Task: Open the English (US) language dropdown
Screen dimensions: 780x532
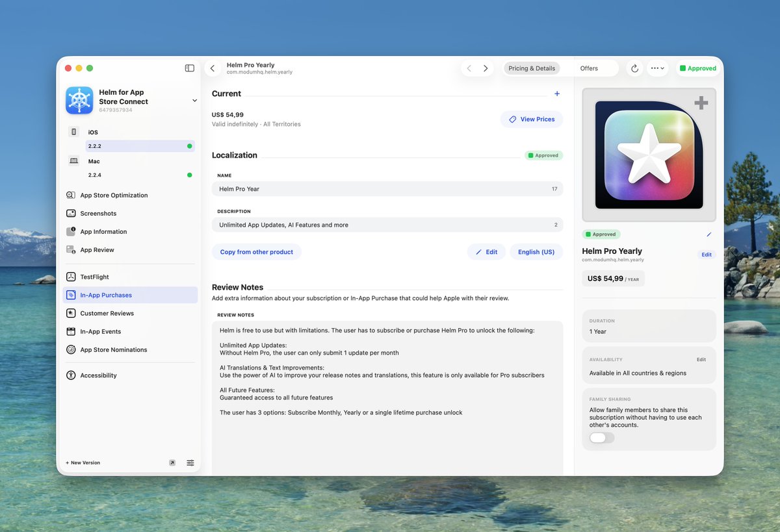Action: [x=536, y=252]
